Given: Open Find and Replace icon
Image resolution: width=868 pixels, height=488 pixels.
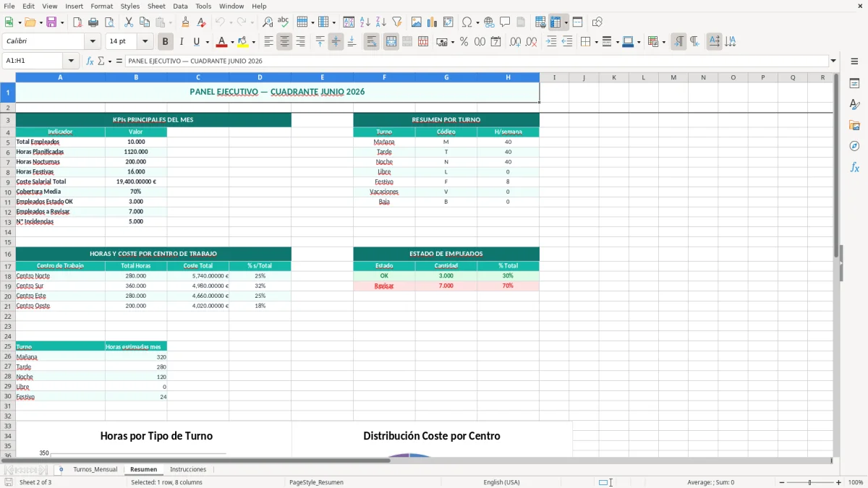Looking at the screenshot, I should point(268,22).
